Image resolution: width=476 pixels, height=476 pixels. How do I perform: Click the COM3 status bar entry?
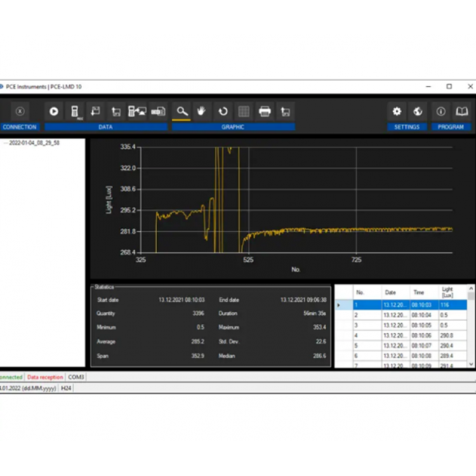76,378
